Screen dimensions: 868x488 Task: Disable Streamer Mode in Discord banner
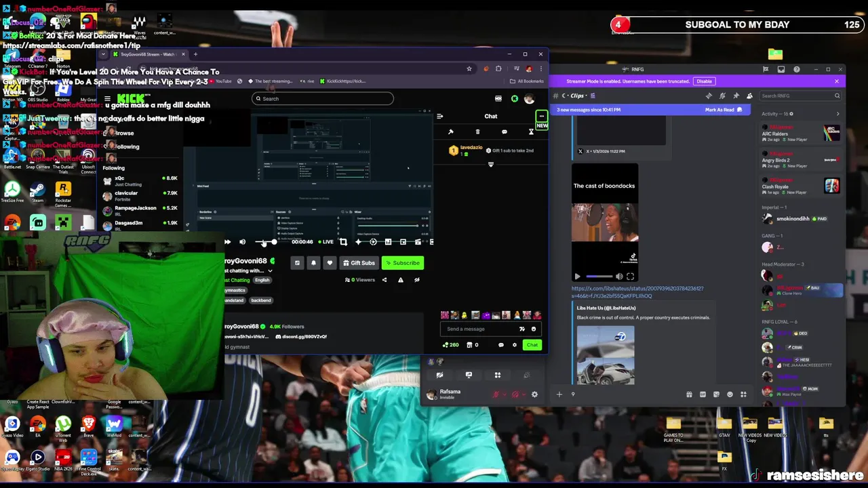point(704,81)
